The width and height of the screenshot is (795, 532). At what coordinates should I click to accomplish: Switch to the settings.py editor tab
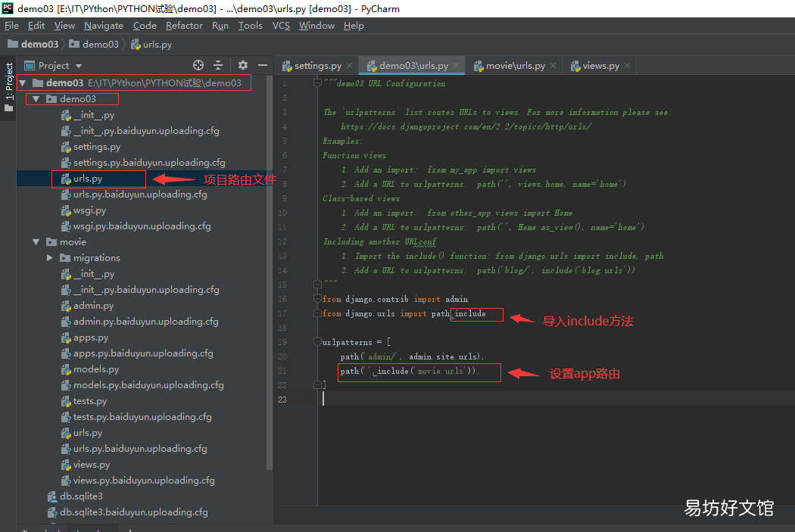coord(317,66)
